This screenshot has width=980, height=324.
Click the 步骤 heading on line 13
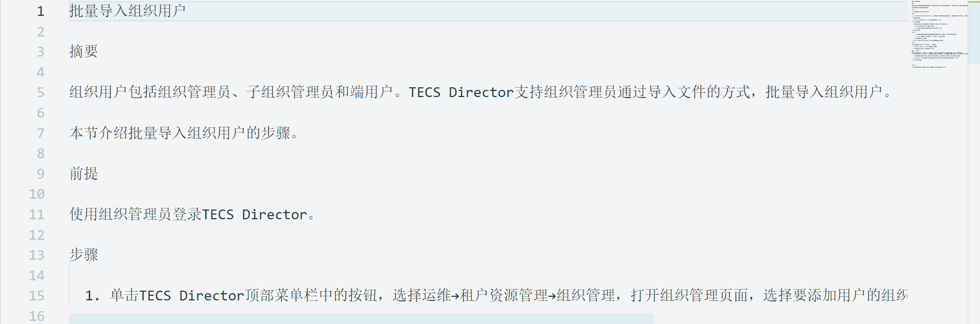84,255
